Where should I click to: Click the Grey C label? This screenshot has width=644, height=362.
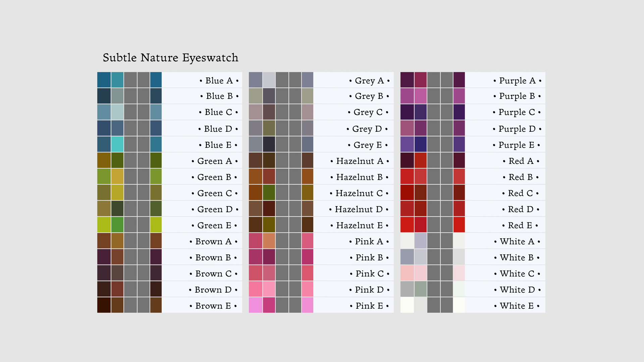coord(368,112)
